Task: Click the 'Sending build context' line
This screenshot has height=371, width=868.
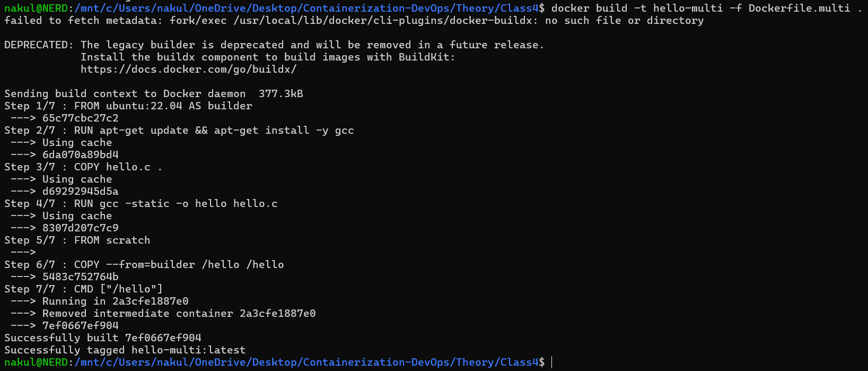Action: coord(153,94)
